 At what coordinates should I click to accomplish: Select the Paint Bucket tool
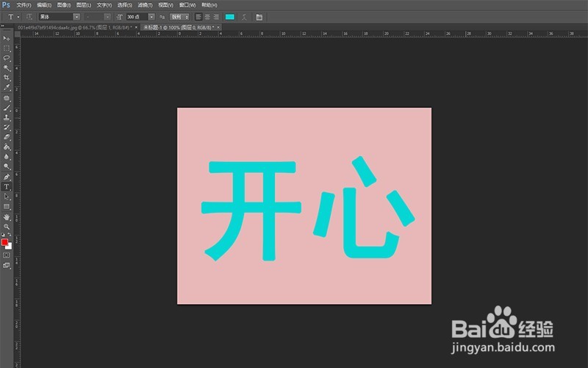[x=7, y=146]
